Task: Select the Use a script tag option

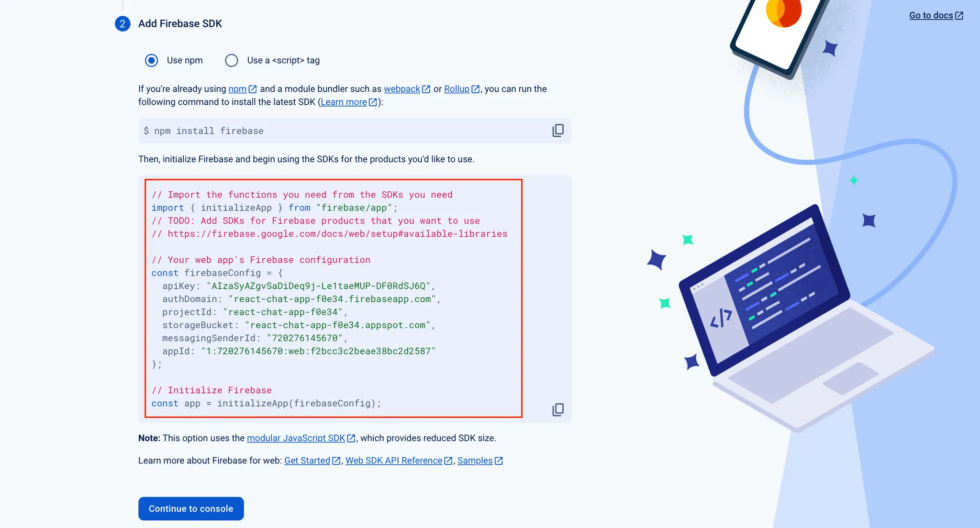Action: 232,60
